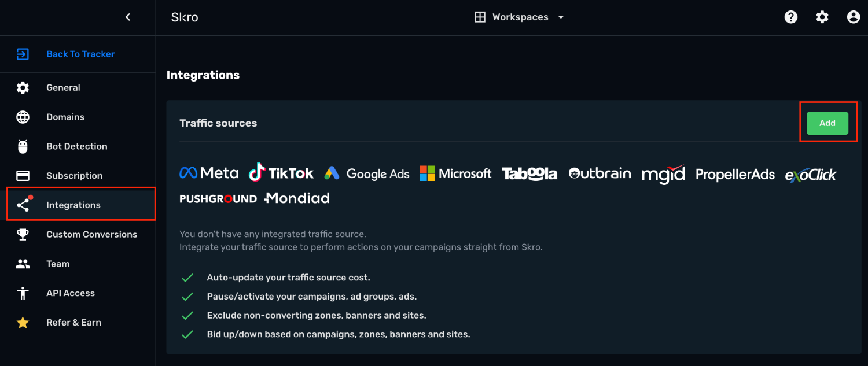Image resolution: width=868 pixels, height=366 pixels.
Task: Click the MGID logo
Action: pos(663,175)
